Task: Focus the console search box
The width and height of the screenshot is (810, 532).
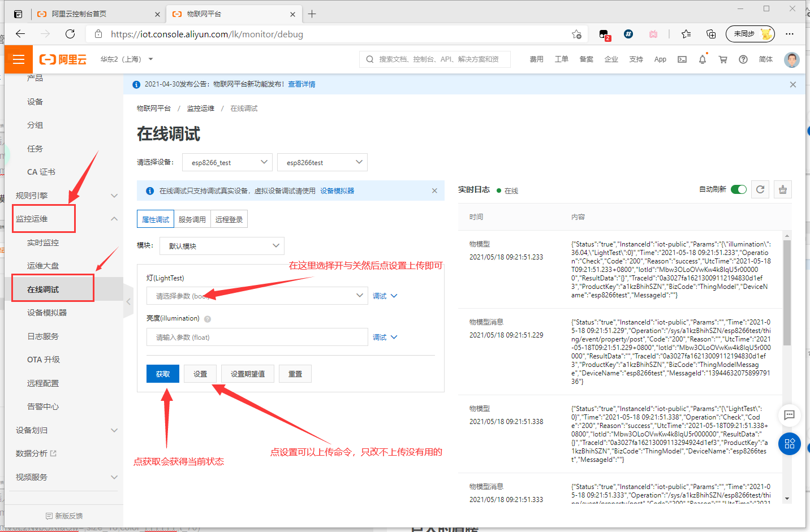Action: [435, 59]
